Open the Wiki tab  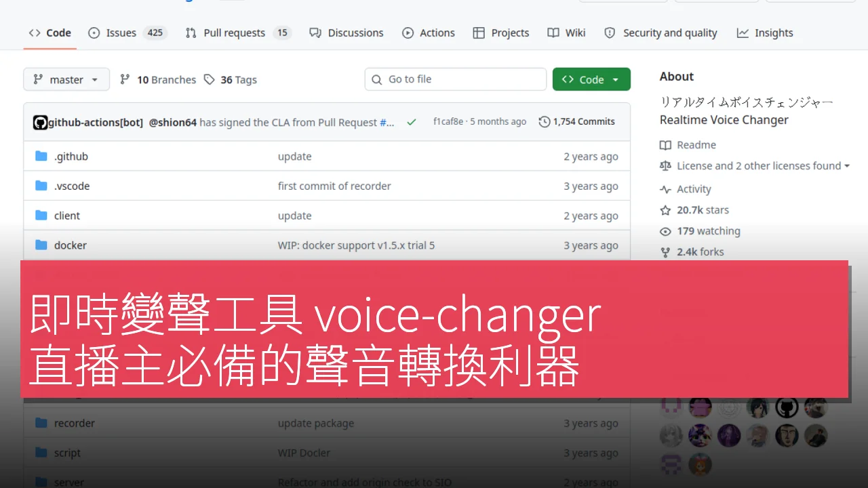[566, 33]
